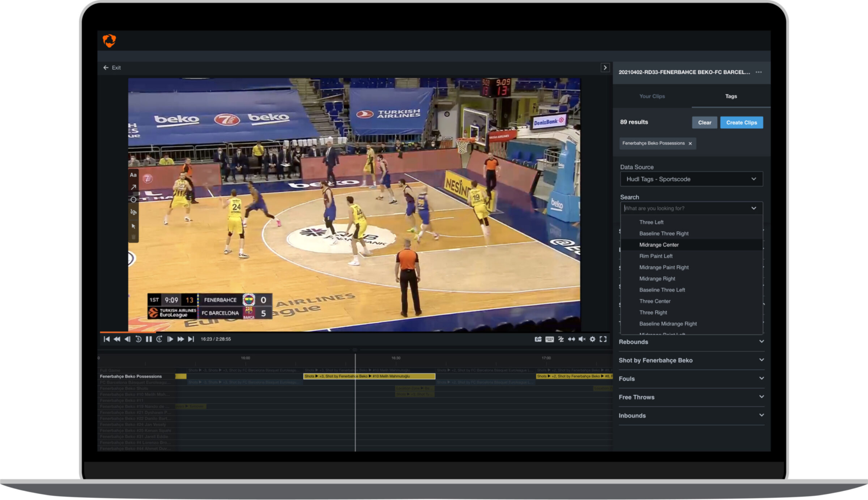
Task: Select Midrange Right option
Action: 691,279
